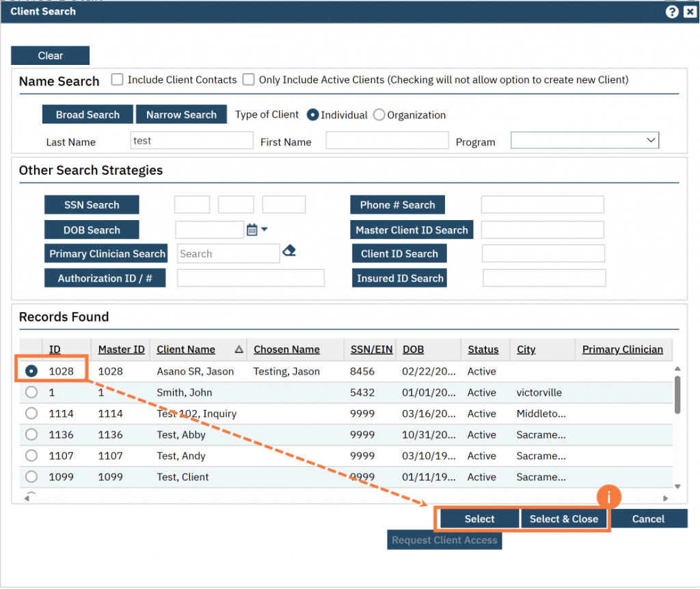Select Organization client type radio

click(x=379, y=115)
